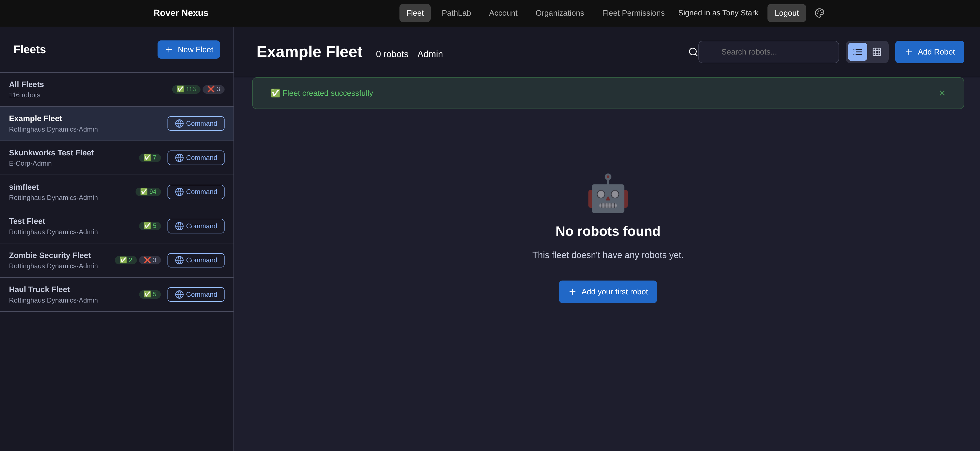Select simfleet in sidebar
Screen dimensions: 980x451
(x=117, y=192)
